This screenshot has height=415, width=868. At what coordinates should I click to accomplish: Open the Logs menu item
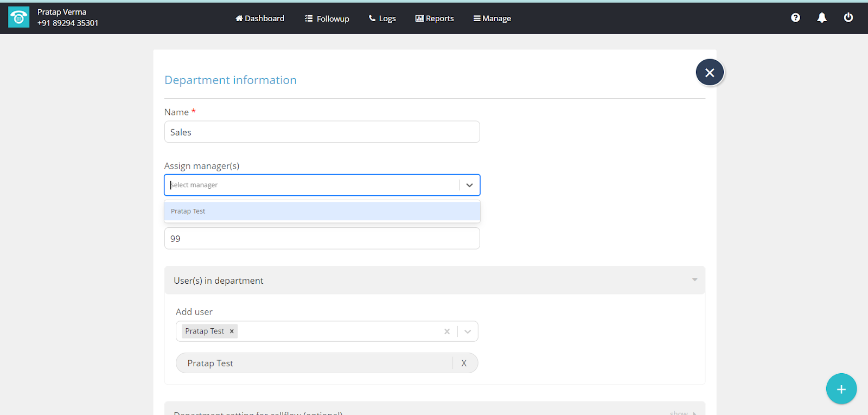382,18
